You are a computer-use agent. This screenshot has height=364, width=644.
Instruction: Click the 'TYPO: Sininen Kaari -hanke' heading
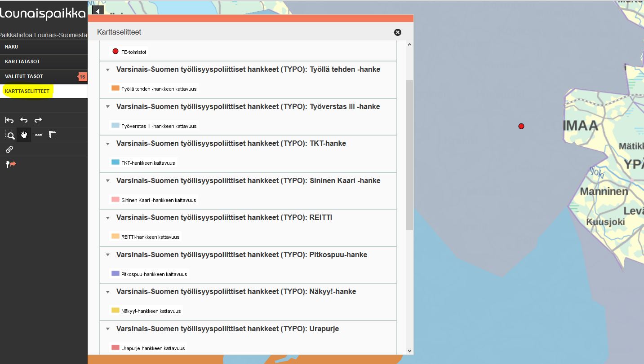pos(248,181)
